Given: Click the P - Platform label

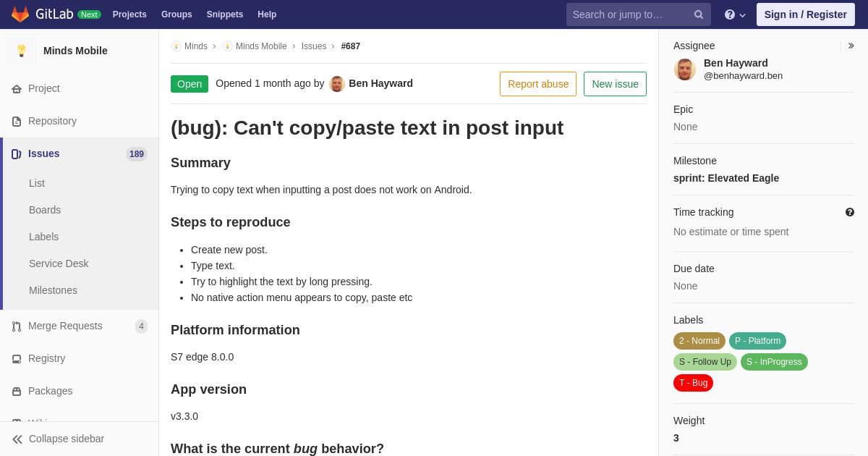Looking at the screenshot, I should point(757,341).
